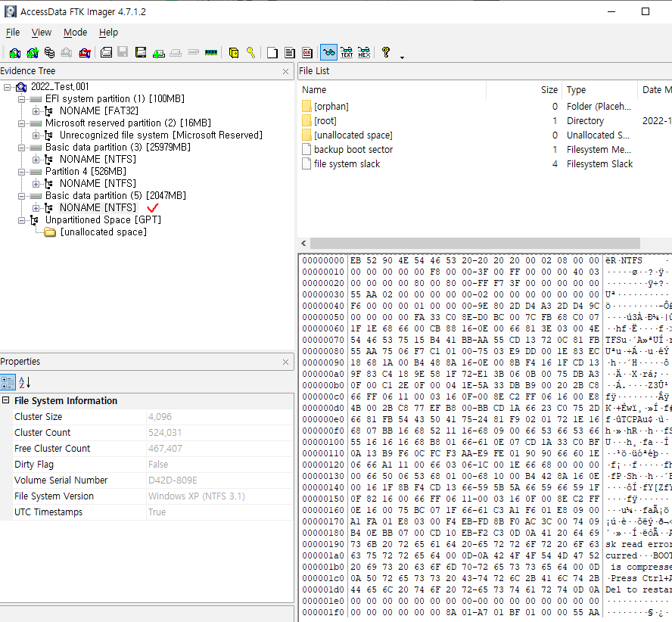Select the [root] directory in File List
Image resolution: width=672 pixels, height=622 pixels.
point(325,121)
